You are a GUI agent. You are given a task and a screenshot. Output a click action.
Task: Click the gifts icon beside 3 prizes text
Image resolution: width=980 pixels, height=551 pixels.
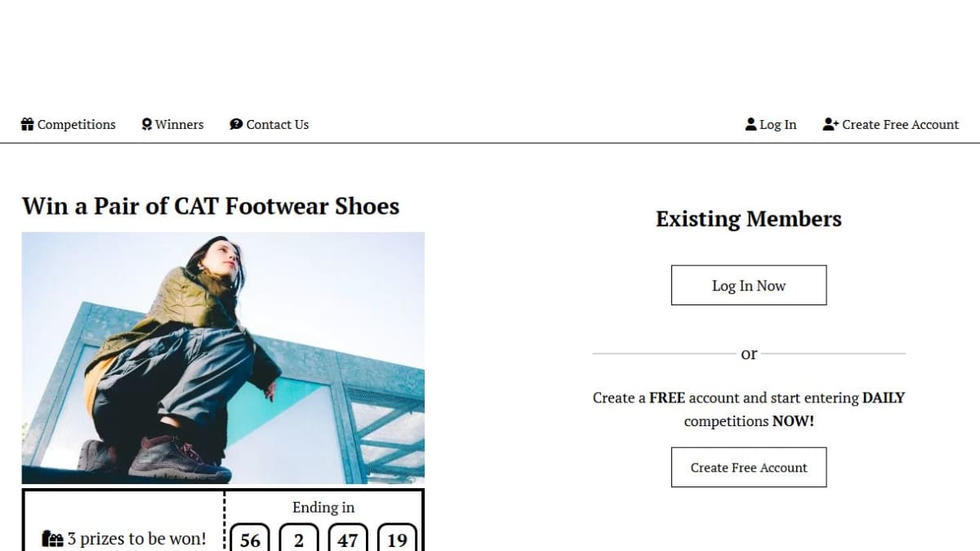[52, 539]
